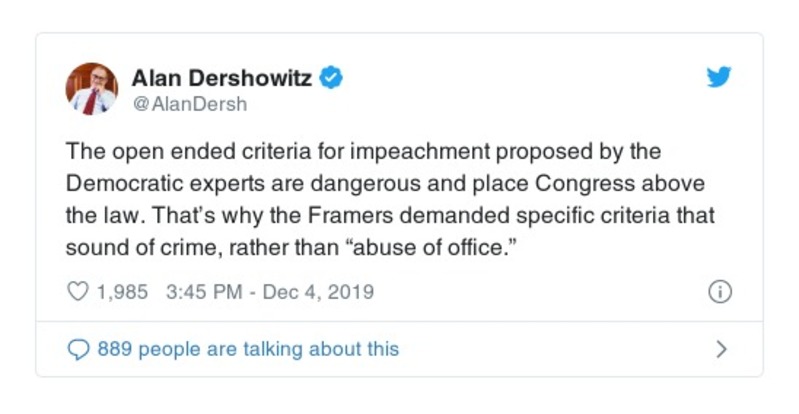This screenshot has height=414, width=799.
Task: Open the @AlanDersh handle link
Action: click(x=189, y=103)
